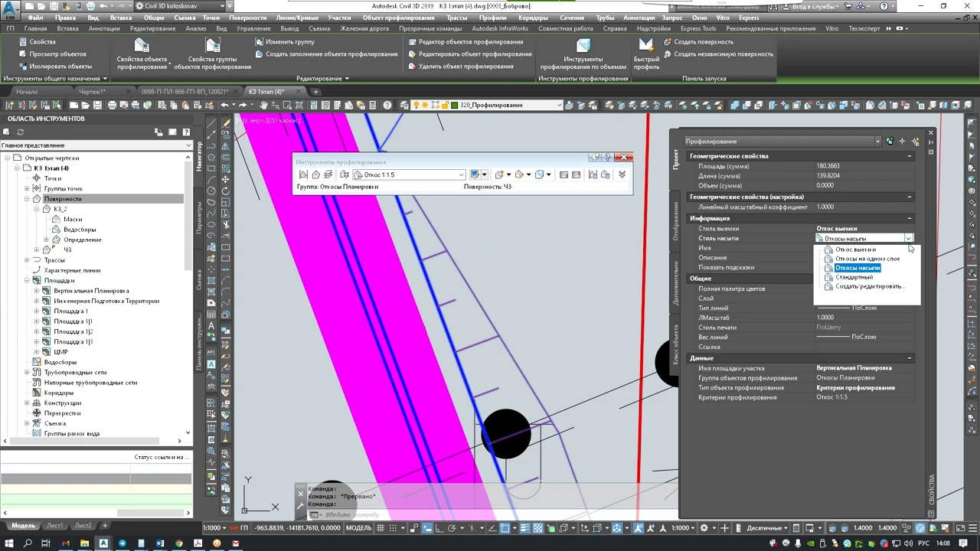
Task: Click the Pan hand tool icon
Action: click(263, 106)
